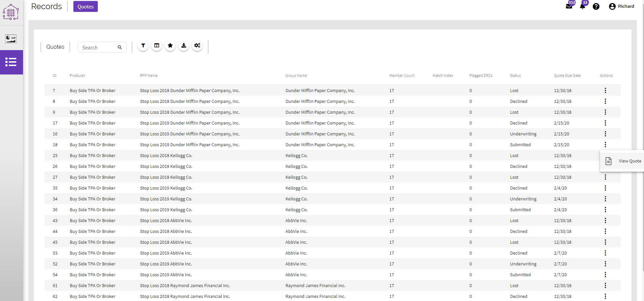This screenshot has height=301, width=644.
Task: Sort by the Status column header
Action: coord(515,76)
